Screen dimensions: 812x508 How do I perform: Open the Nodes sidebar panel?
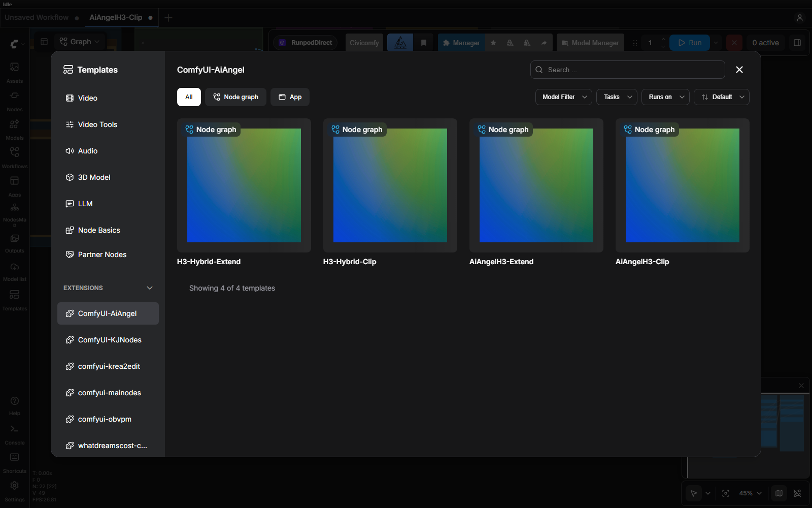pyautogui.click(x=15, y=101)
